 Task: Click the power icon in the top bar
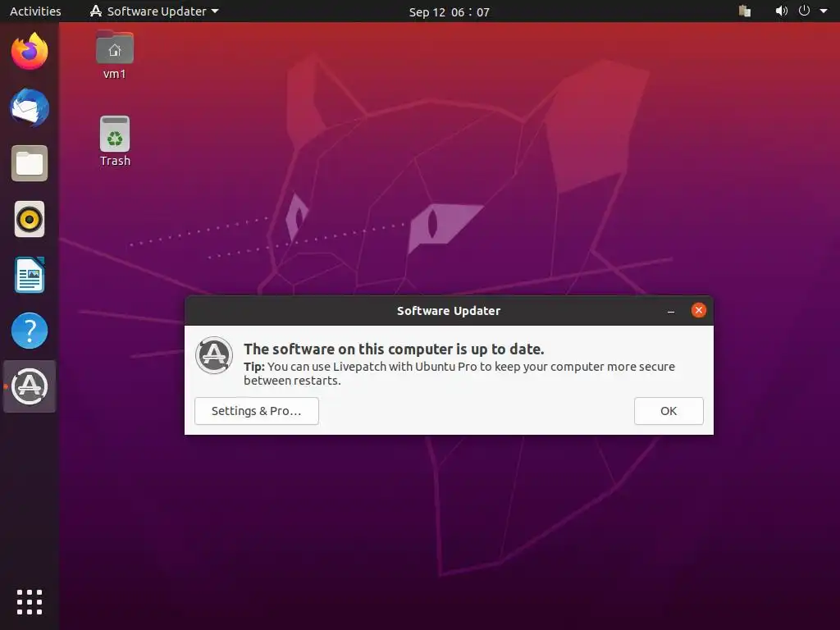(x=804, y=11)
